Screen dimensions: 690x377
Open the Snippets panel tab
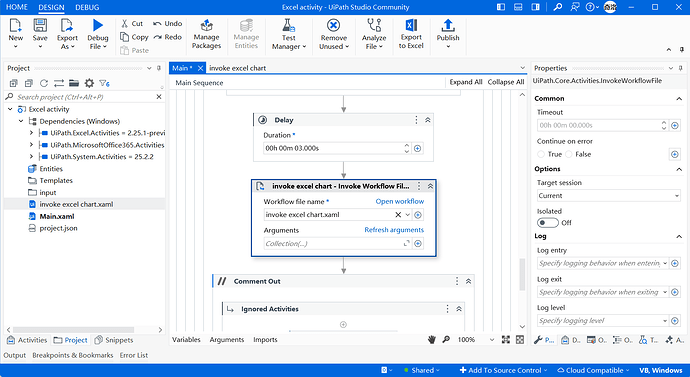coord(114,340)
